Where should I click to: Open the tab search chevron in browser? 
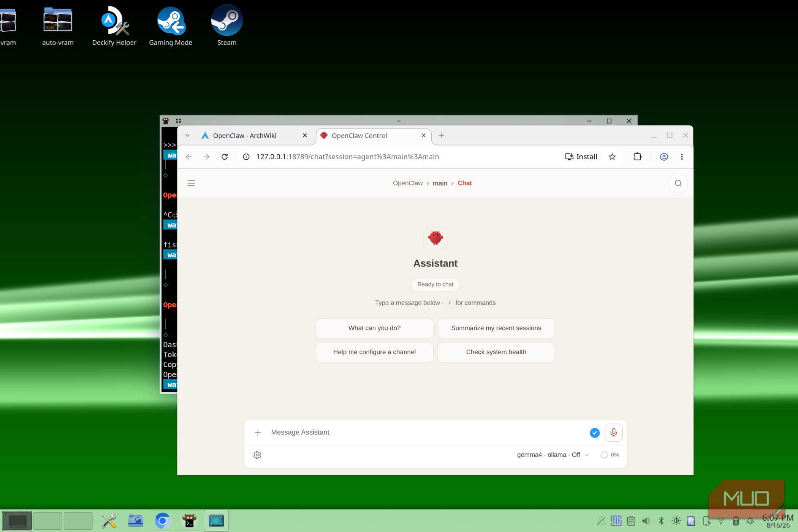tap(187, 135)
